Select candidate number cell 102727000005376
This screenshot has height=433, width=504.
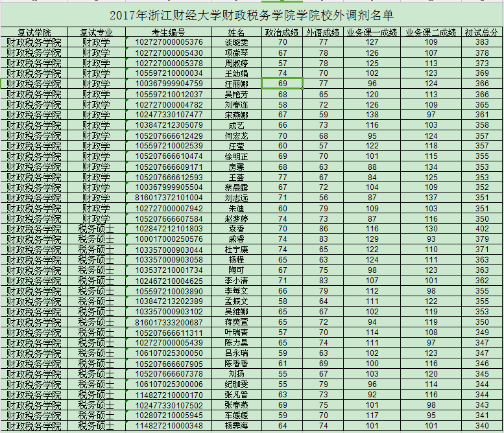point(169,42)
